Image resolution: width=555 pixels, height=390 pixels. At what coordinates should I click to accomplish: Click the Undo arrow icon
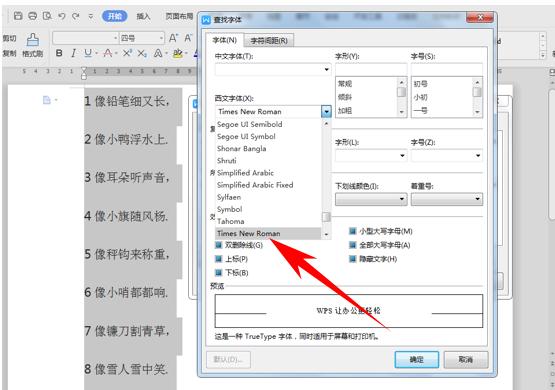[x=62, y=16]
